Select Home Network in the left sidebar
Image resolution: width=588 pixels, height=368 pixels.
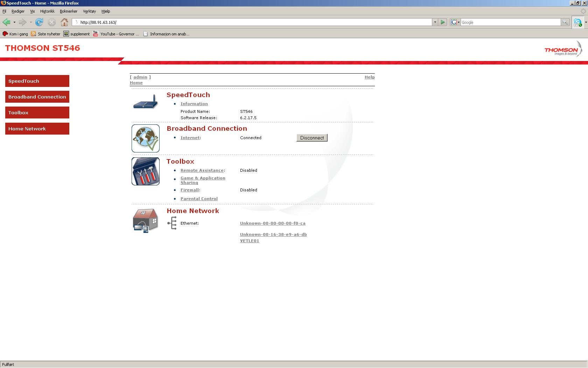point(37,129)
